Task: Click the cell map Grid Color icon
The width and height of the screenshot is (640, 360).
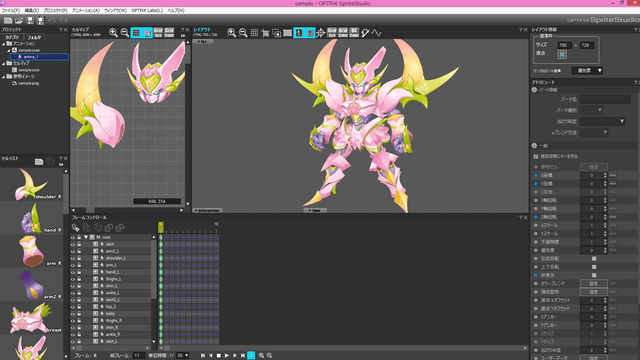Action: pos(169,33)
